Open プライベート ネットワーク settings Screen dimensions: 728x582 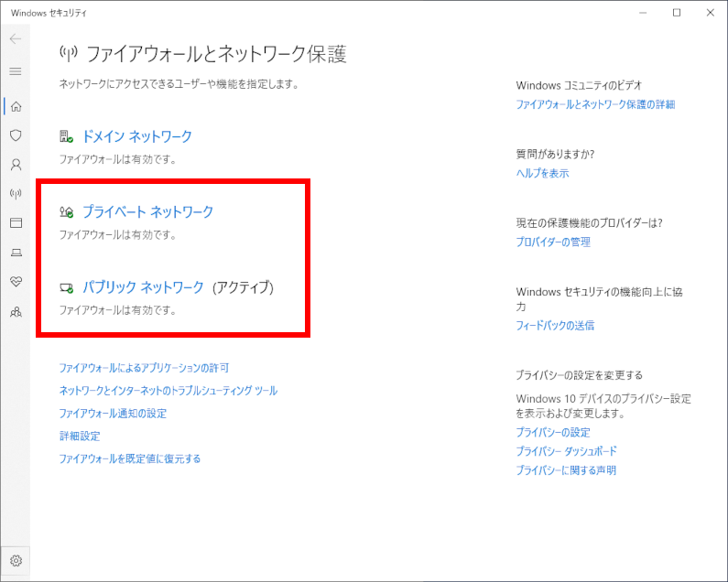pos(147,211)
